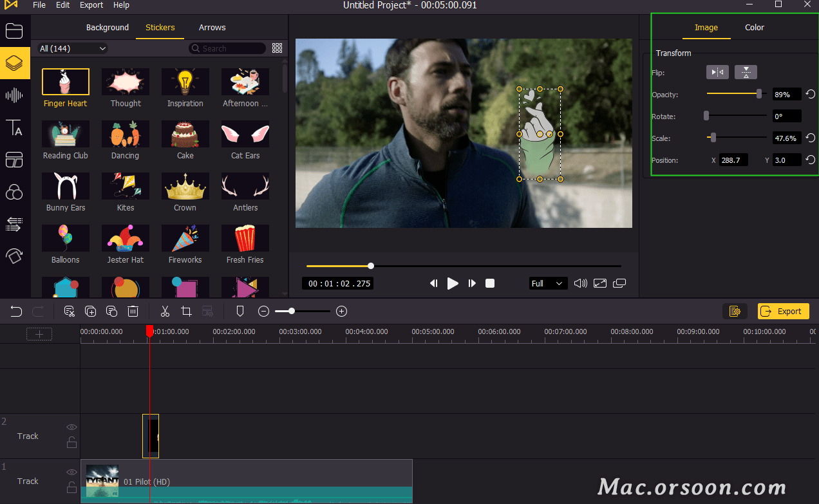819x504 pixels.
Task: Select the Split scissors tool
Action: [165, 312]
